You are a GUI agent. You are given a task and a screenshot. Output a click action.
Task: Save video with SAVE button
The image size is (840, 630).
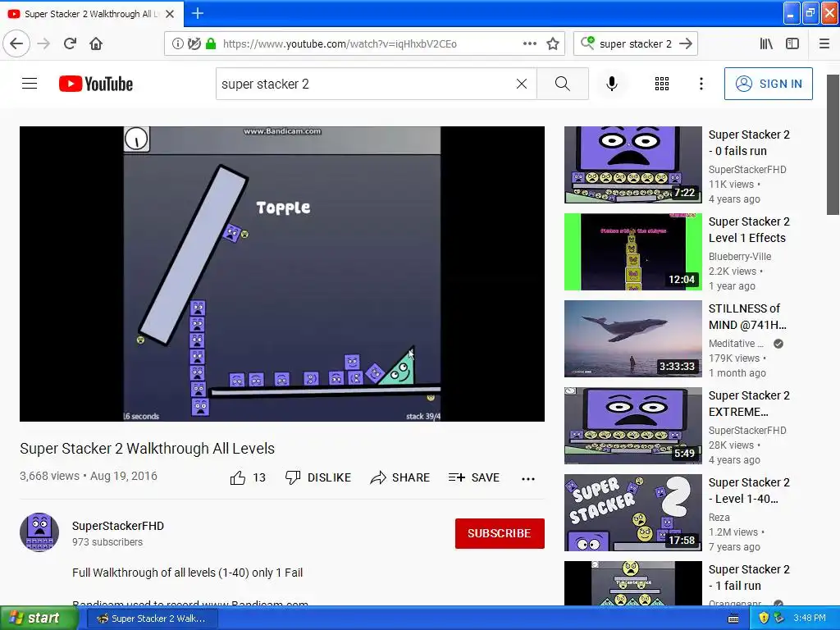[473, 477]
